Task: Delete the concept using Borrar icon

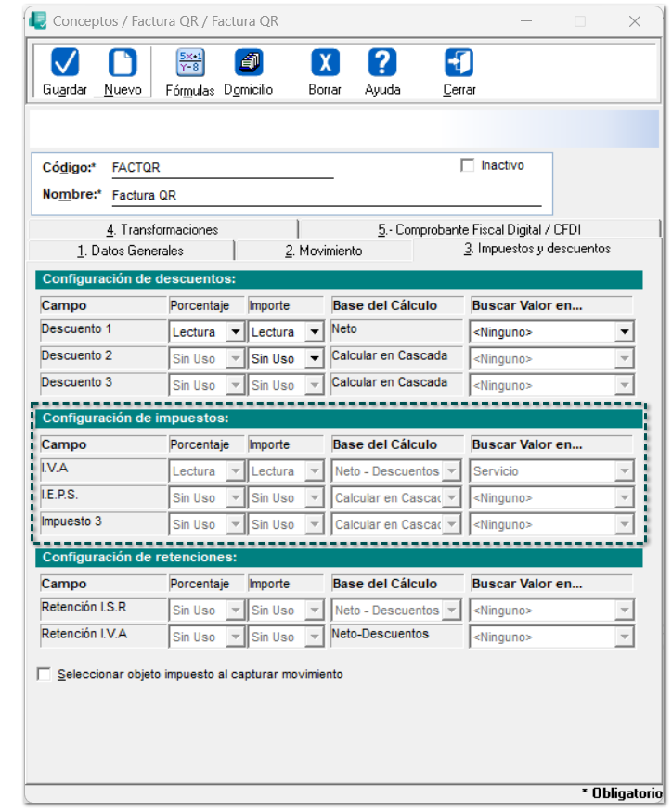Action: [x=325, y=62]
